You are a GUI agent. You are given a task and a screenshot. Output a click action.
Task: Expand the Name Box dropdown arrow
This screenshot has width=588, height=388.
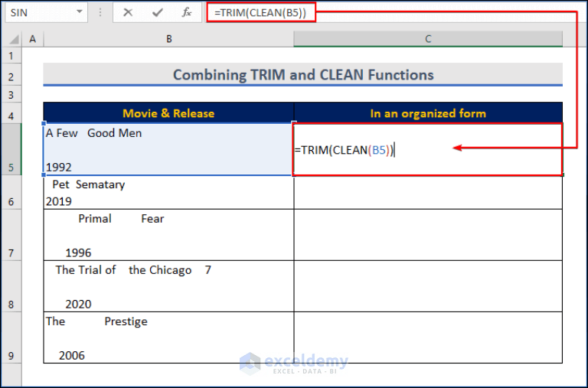[80, 12]
